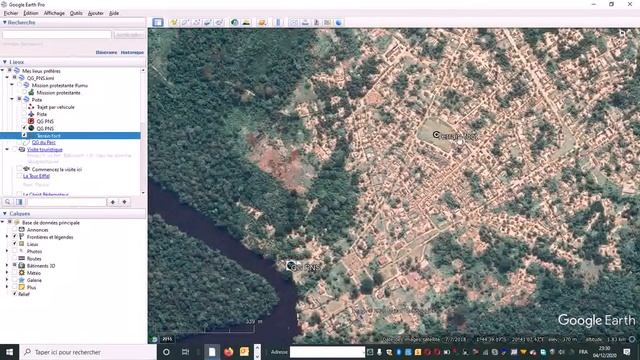Add a placemark with pushpin icon
Viewport: 640px width, 360px height.
pyautogui.click(x=173, y=22)
